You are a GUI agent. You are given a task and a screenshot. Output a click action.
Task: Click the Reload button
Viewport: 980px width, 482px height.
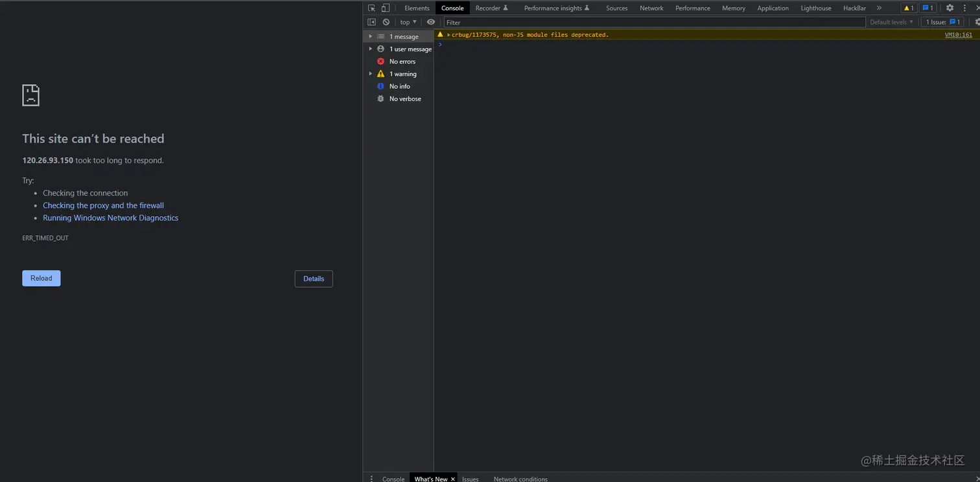41,279
